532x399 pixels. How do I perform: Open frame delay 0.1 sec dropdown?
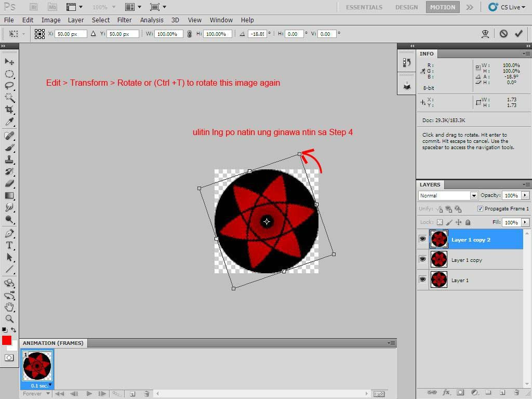pos(50,385)
